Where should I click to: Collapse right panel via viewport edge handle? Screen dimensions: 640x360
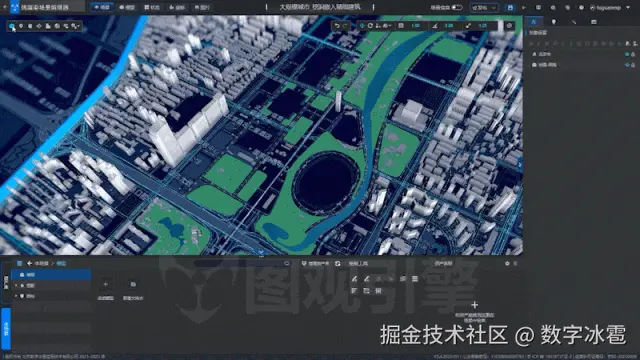point(520,165)
